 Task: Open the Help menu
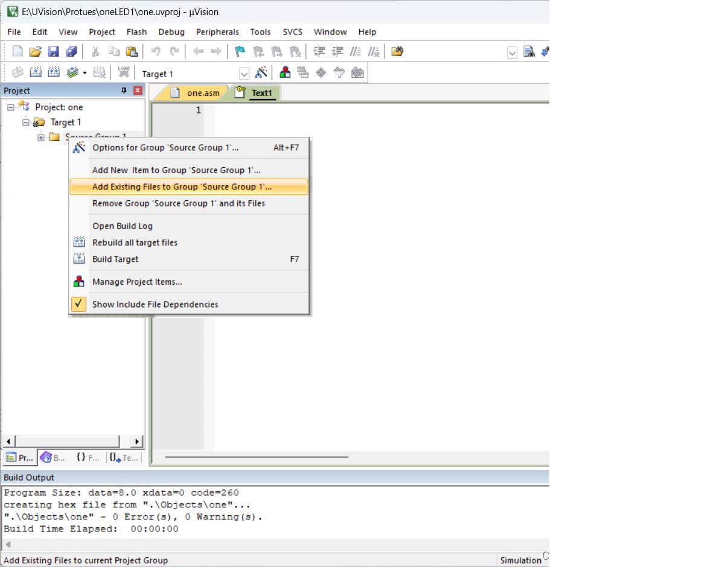[367, 32]
